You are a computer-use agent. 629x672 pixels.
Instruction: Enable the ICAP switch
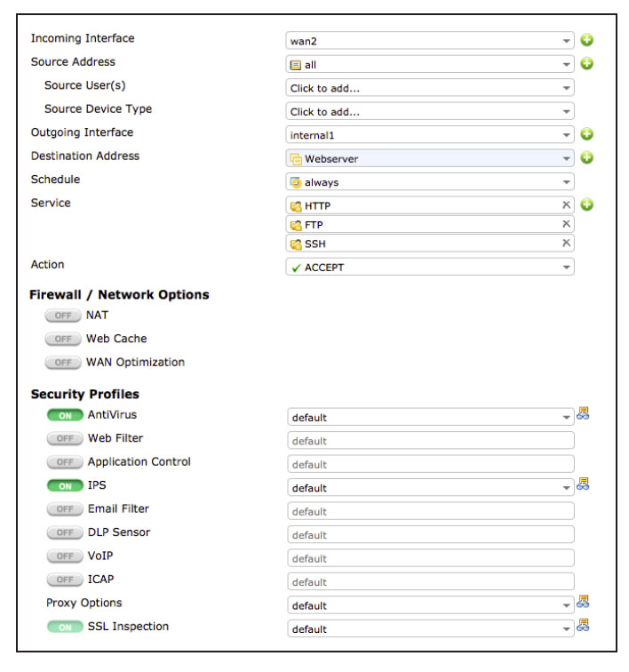coord(65,580)
